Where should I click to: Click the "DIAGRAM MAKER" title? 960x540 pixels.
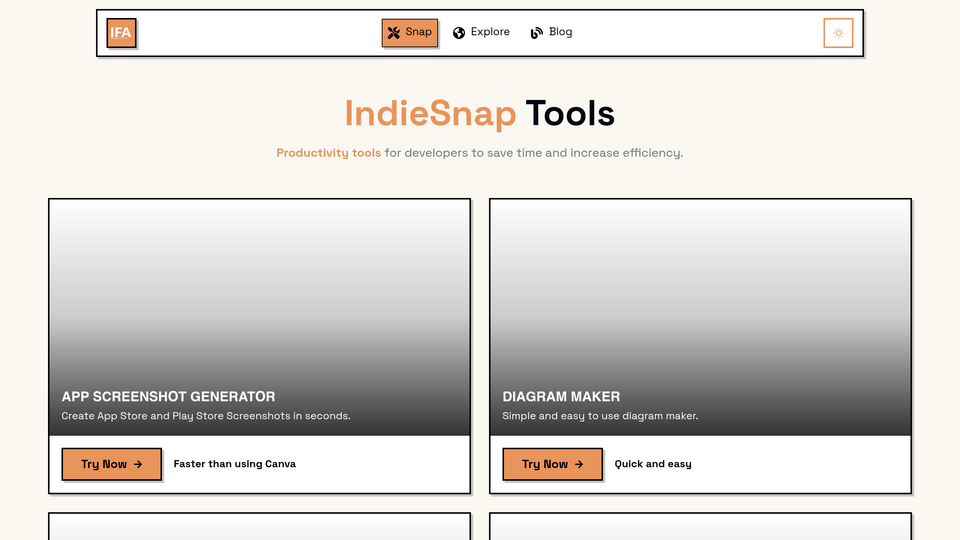coord(561,397)
